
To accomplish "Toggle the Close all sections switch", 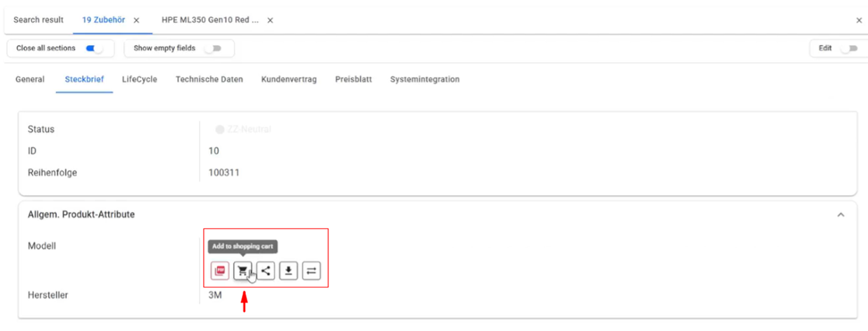I will [x=94, y=48].
